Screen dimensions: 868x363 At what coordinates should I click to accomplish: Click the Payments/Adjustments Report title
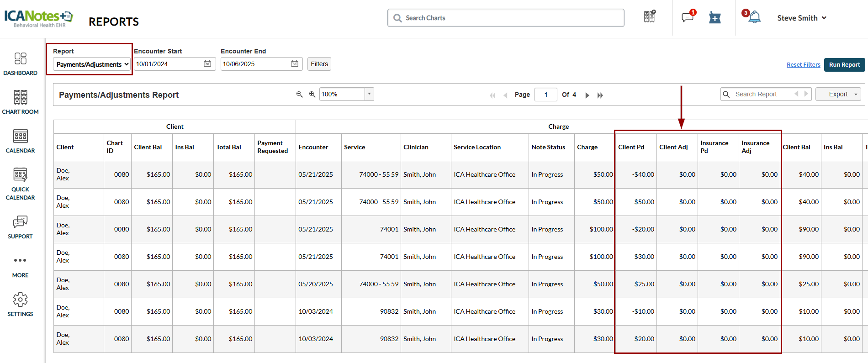click(119, 95)
